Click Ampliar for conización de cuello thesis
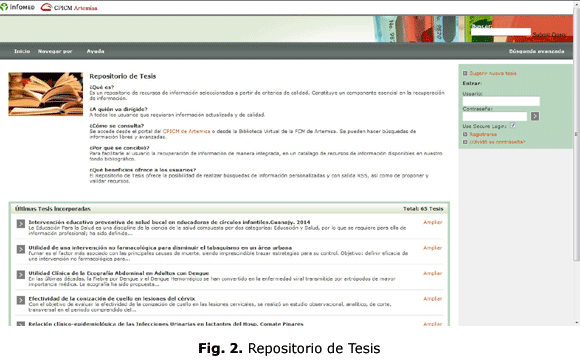This screenshot has height=360, width=580. 433,299
